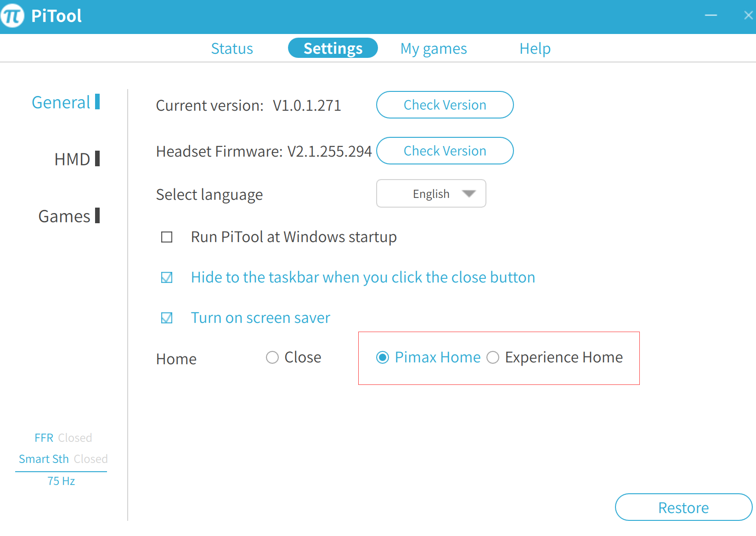Screen dimensions: 756x536
Task: Uncheck Hide to the taskbar option
Action: [167, 277]
